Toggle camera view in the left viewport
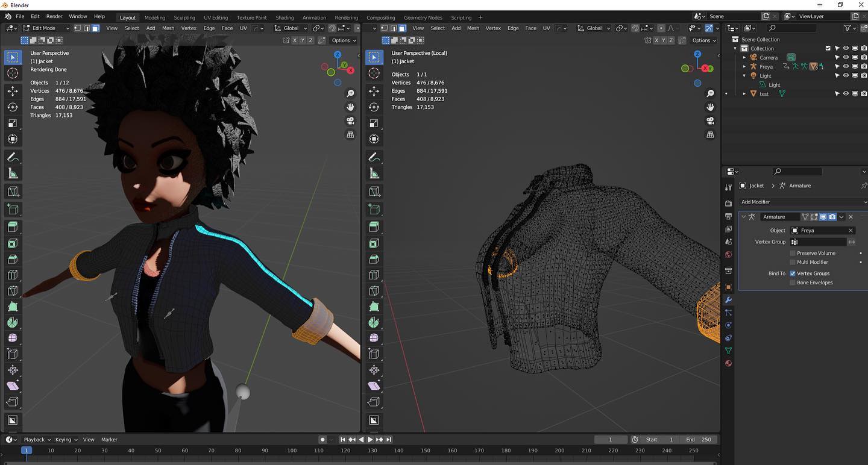 click(x=350, y=121)
